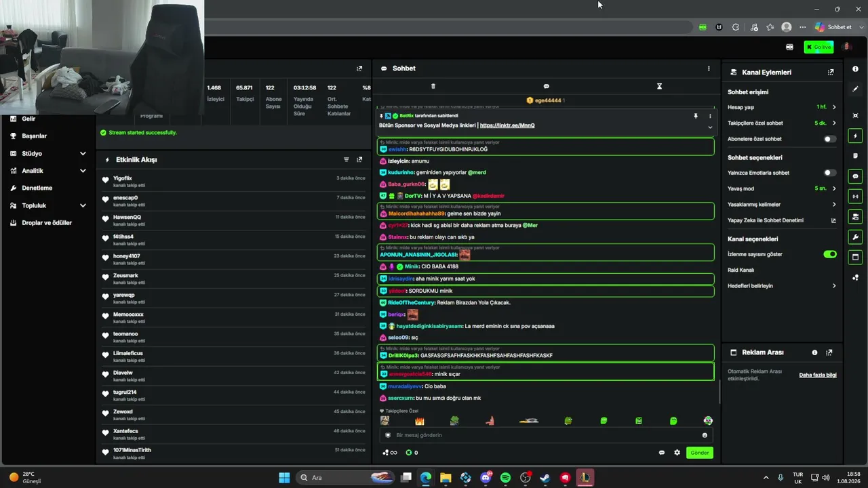Click the Bir mesaj gönderin input field
868x488 pixels.
click(546, 435)
